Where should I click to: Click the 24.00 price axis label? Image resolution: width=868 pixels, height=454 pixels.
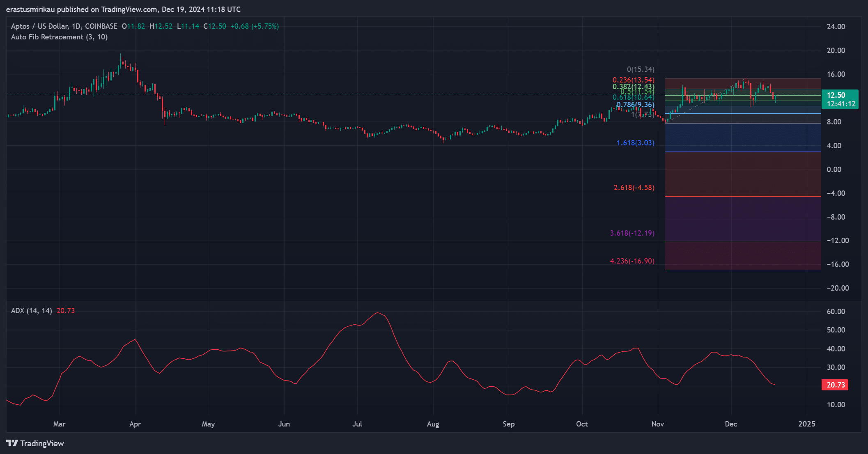coord(836,27)
